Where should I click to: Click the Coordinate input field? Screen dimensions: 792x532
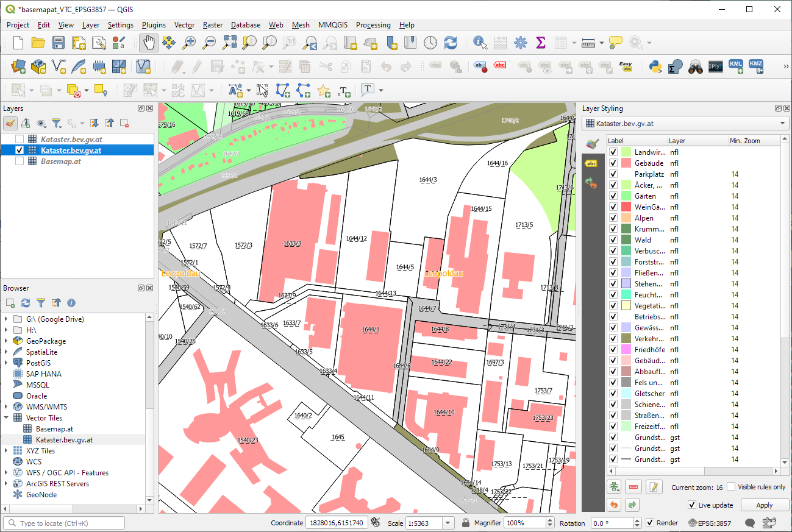point(337,523)
